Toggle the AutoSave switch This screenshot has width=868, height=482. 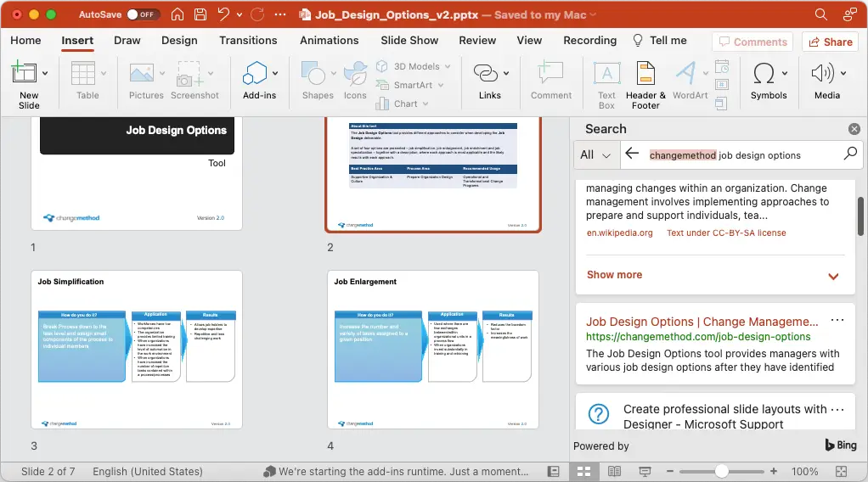pyautogui.click(x=143, y=14)
